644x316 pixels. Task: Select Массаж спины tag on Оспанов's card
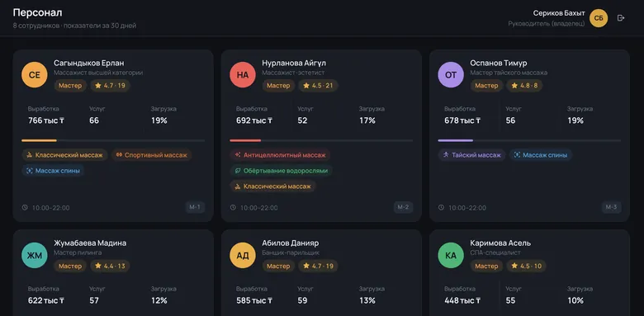(541, 155)
